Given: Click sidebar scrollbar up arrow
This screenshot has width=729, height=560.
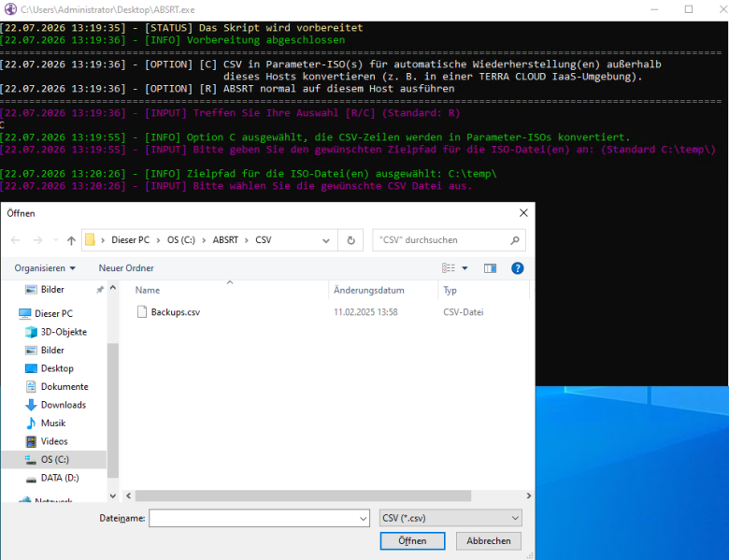Looking at the screenshot, I should pyautogui.click(x=112, y=288).
